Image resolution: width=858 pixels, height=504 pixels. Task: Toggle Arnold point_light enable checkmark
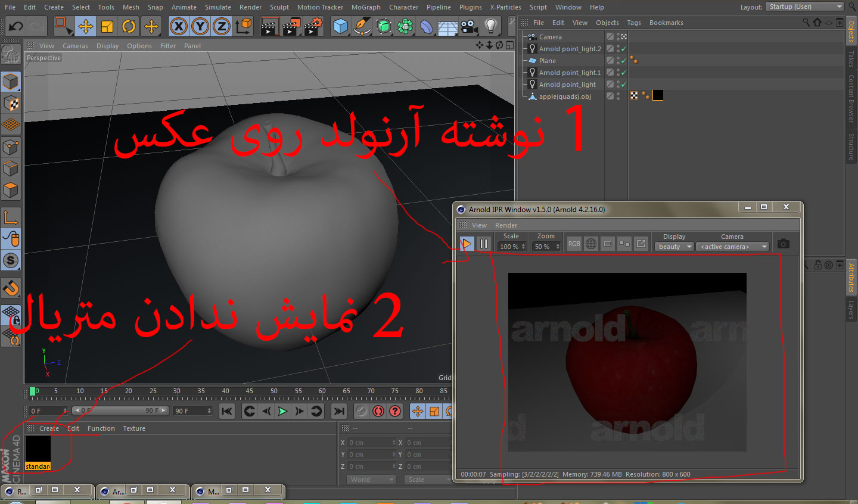coord(624,85)
